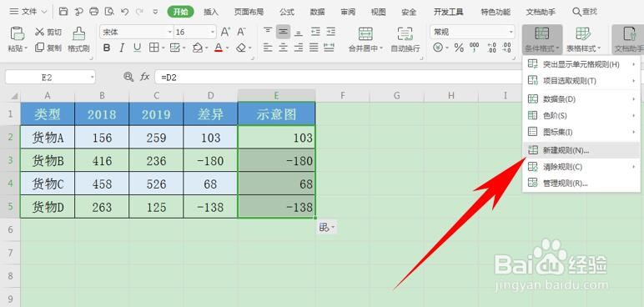Image resolution: width=644 pixels, height=307 pixels.
Task: Cut selection with the 剪切 scissors button
Action: point(48,32)
